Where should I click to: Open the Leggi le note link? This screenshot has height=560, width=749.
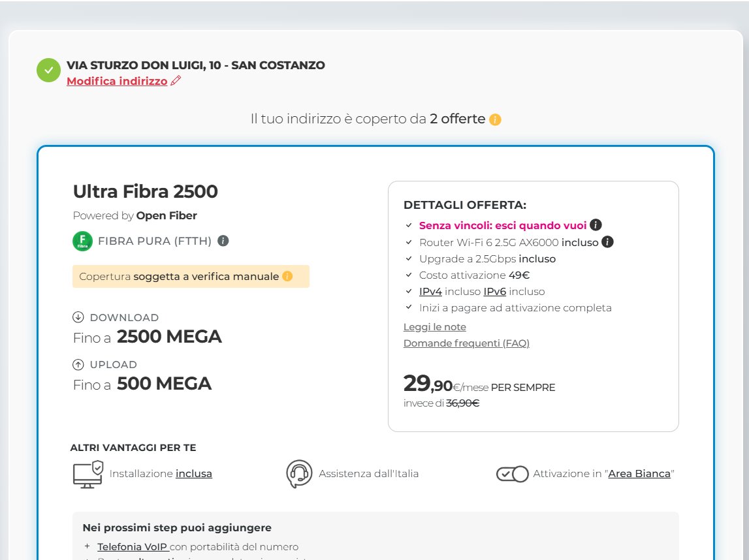point(434,327)
